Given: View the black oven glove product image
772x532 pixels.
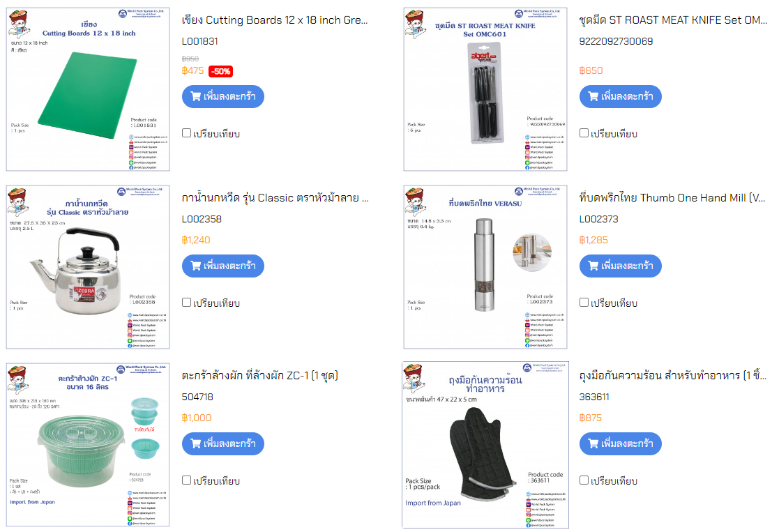Looking at the screenshot, I should [x=485, y=445].
